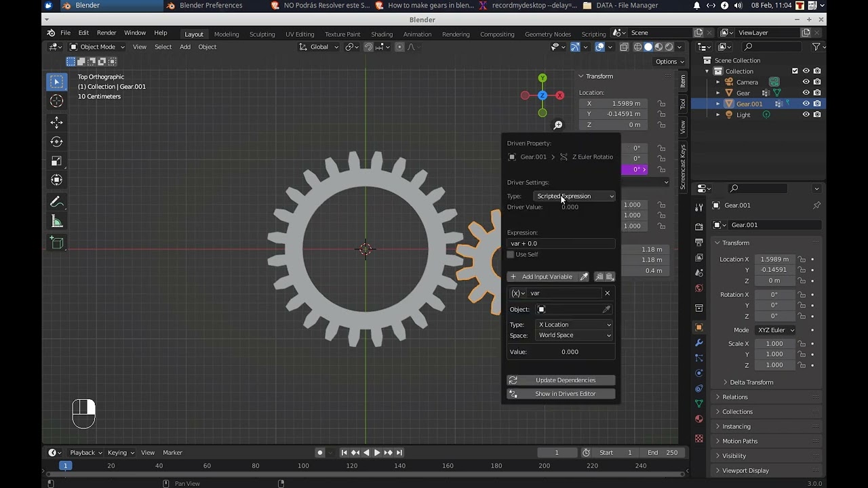
Task: Toggle the X-Ray view button
Action: click(623, 47)
